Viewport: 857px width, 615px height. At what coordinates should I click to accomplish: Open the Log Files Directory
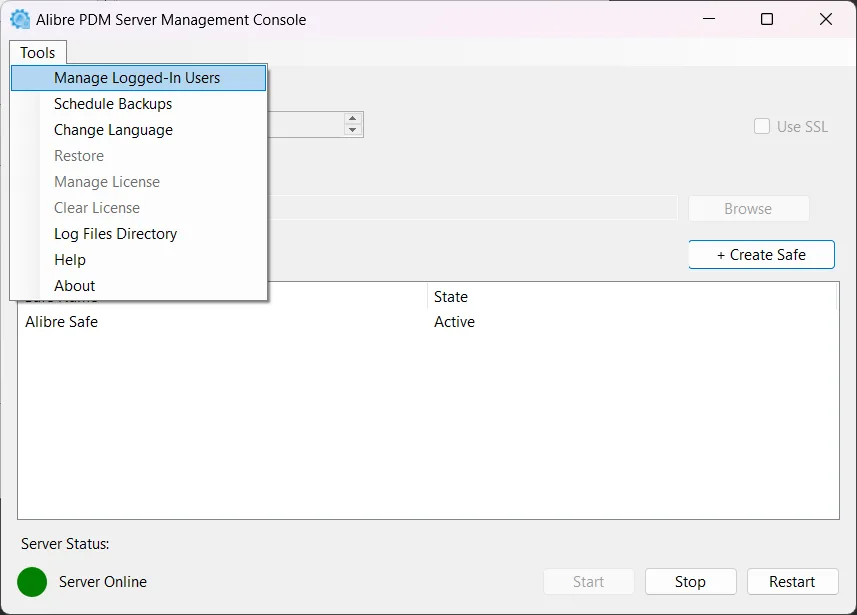(138, 234)
